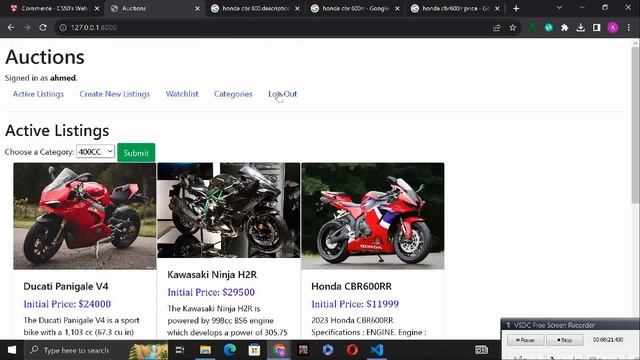640x360 pixels.
Task: Click the share page icon in address bar
Action: 497,27
